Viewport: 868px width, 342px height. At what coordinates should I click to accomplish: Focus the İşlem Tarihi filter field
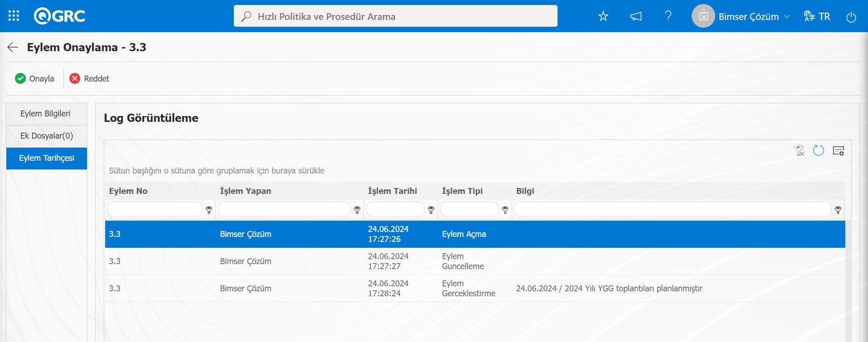(395, 209)
